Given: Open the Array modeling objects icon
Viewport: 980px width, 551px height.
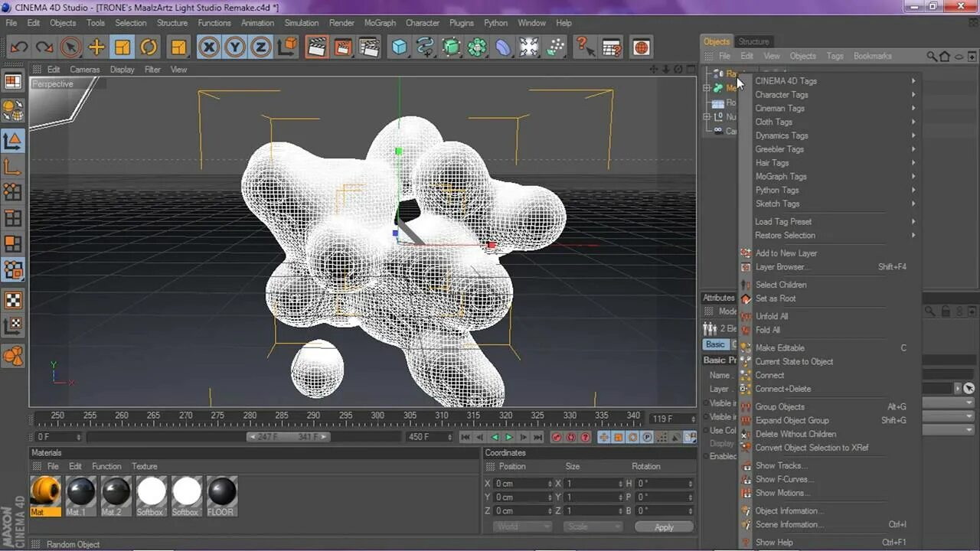Looking at the screenshot, I should 478,47.
